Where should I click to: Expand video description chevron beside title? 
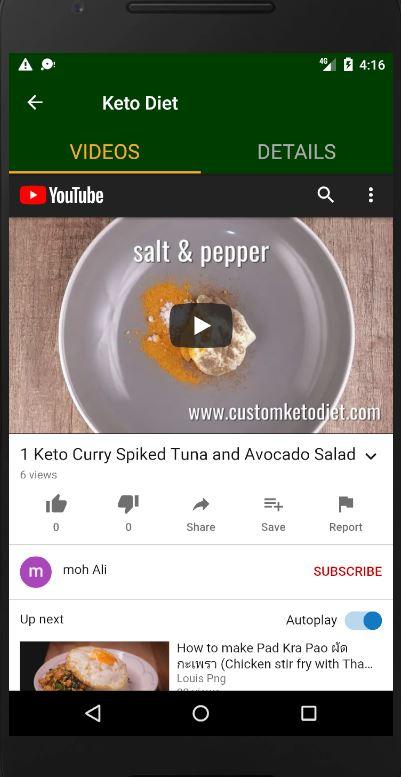click(371, 456)
